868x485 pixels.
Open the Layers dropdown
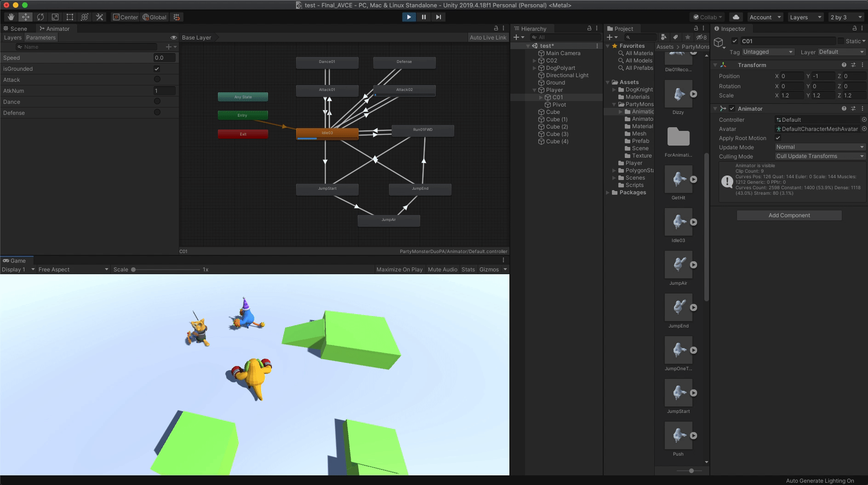pyautogui.click(x=805, y=17)
